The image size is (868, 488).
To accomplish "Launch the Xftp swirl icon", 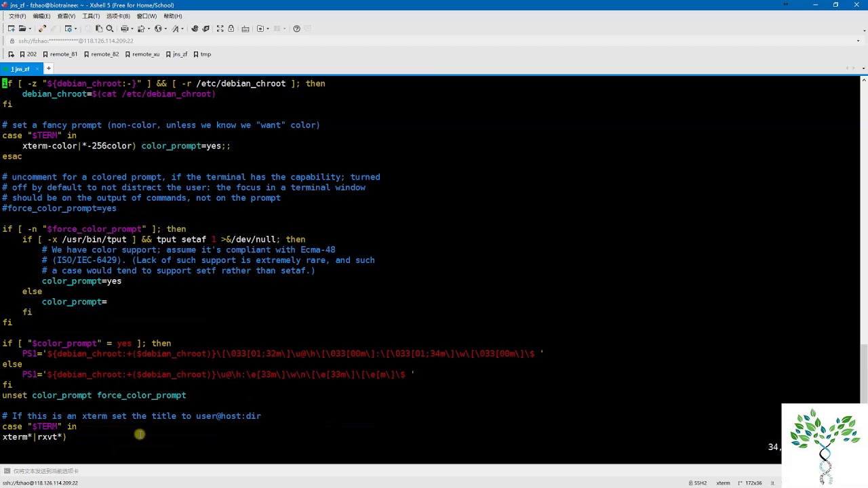I will tap(195, 28).
